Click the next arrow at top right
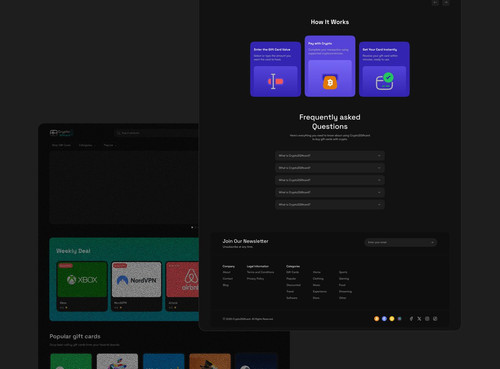Screen dimensions: 500x369 446,3
